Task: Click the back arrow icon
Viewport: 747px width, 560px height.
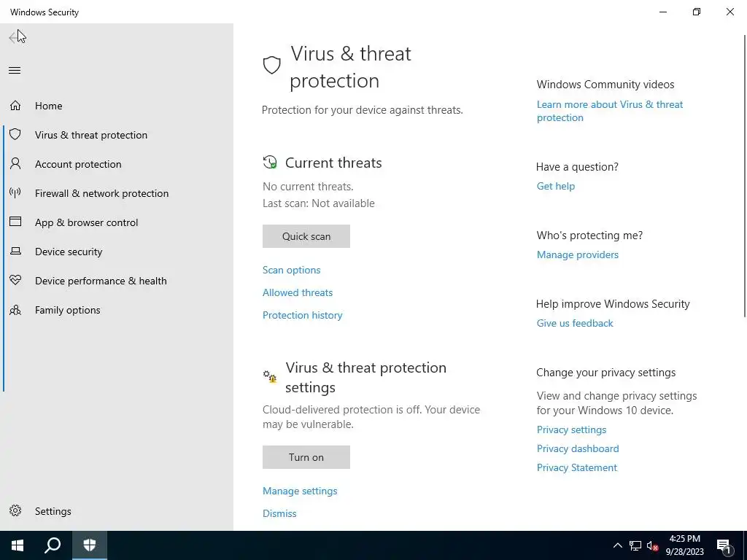Action: [x=13, y=38]
